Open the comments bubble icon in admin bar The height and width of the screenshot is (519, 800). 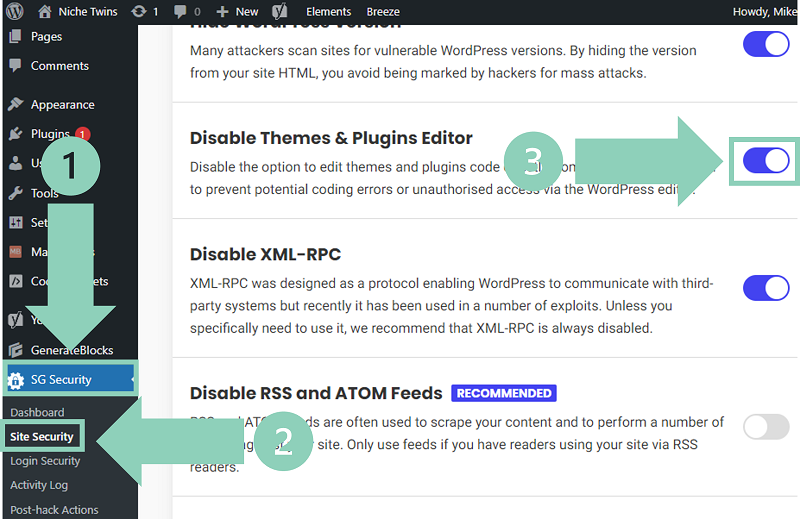coord(180,11)
